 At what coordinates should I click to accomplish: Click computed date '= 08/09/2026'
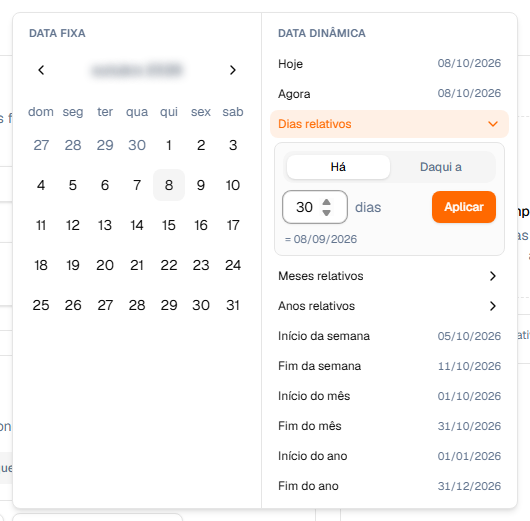tap(321, 239)
